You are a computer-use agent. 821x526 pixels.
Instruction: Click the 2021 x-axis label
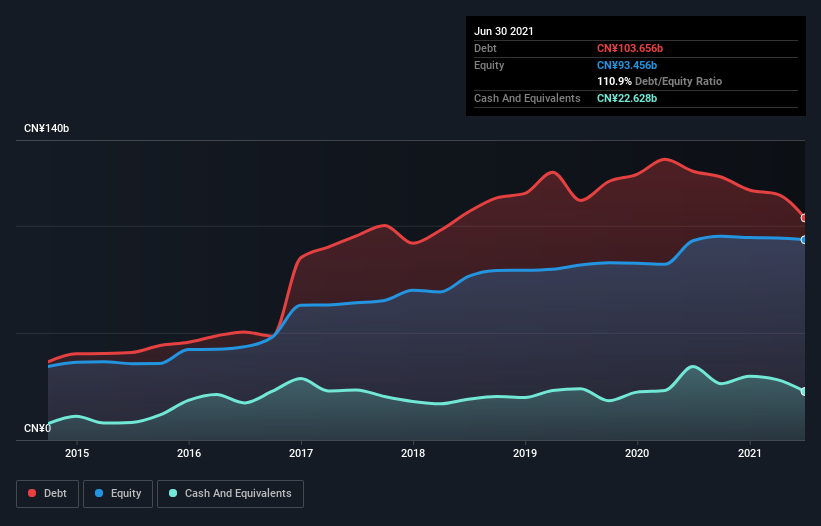749,453
